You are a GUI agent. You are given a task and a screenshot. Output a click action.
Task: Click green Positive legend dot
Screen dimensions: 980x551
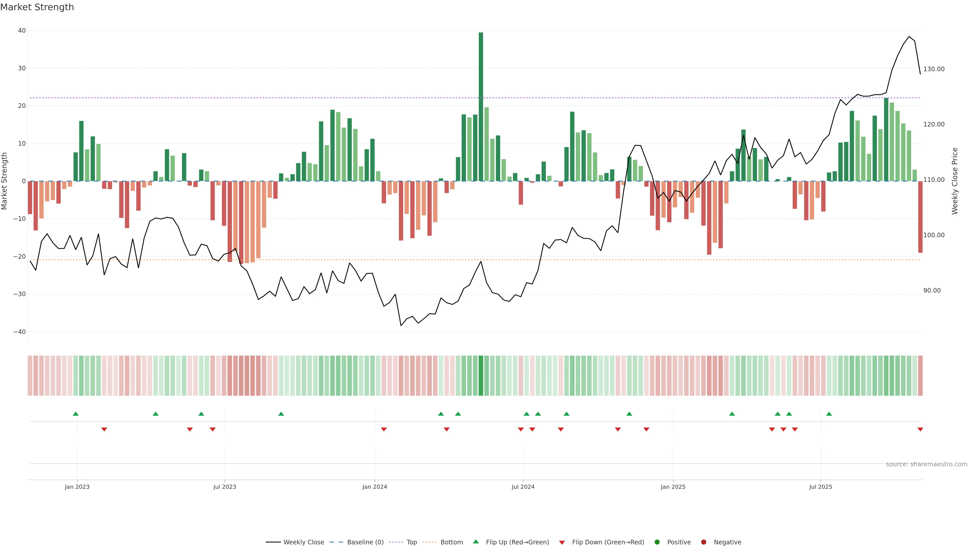pos(657,542)
